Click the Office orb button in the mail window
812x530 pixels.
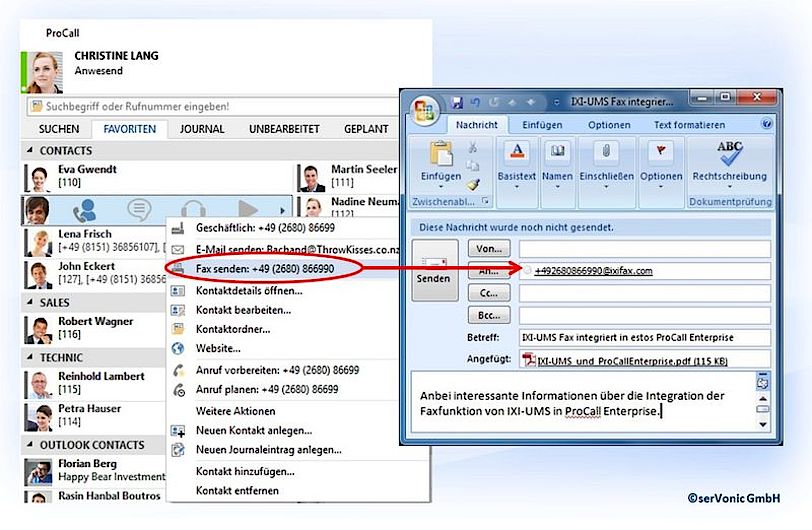[x=424, y=110]
